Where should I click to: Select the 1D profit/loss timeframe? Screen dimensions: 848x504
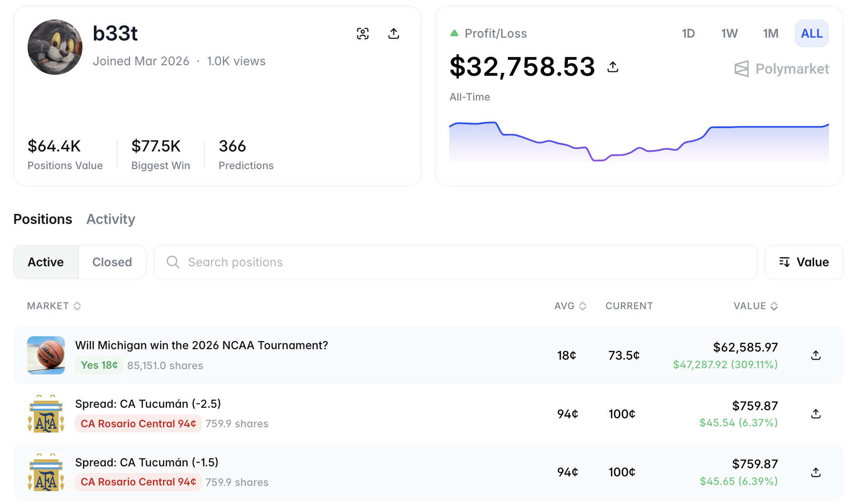click(x=688, y=33)
